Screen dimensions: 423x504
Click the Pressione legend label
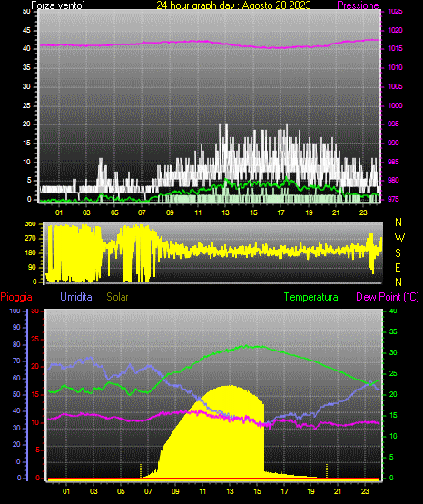pos(358,5)
